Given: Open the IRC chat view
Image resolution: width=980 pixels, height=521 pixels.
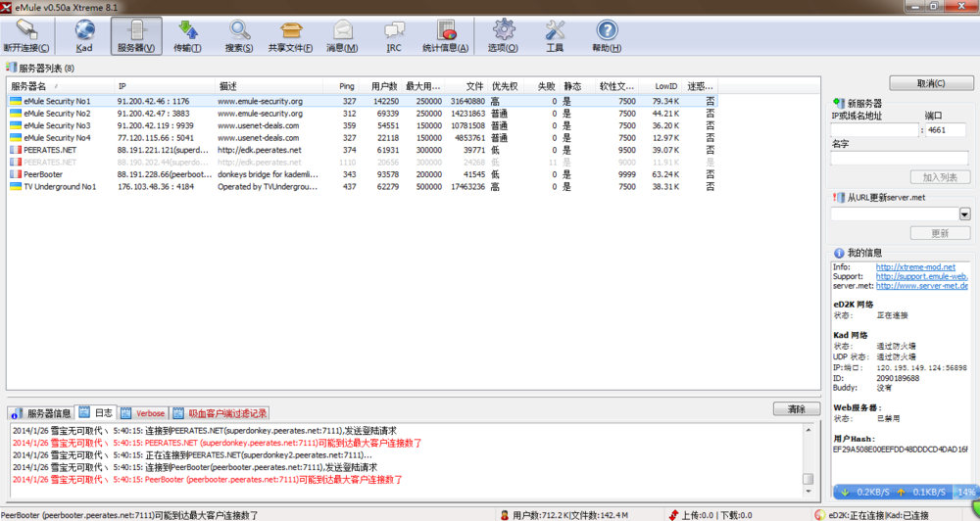Looking at the screenshot, I should pyautogui.click(x=394, y=35).
